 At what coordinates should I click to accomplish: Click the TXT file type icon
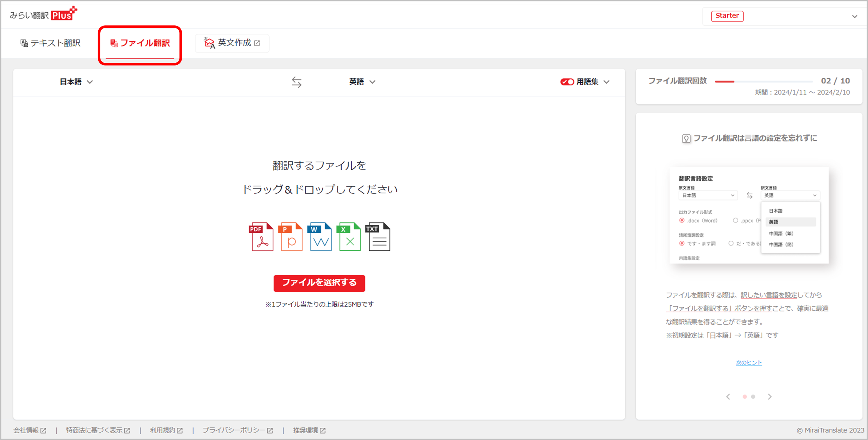378,237
